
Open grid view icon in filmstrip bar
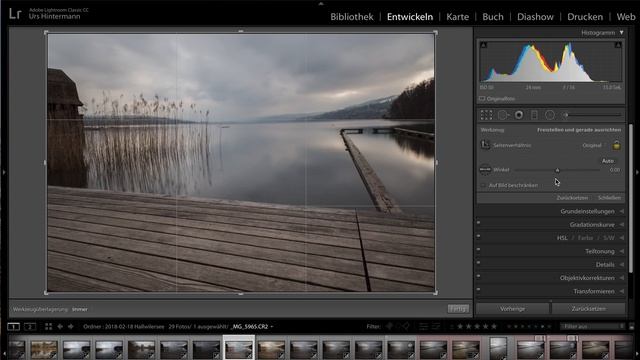tap(49, 327)
